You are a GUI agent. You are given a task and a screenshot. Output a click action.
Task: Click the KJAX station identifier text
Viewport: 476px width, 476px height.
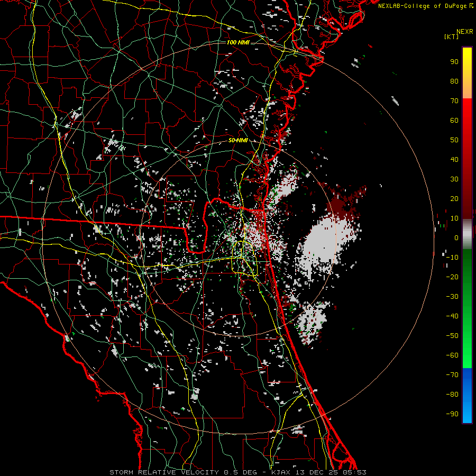click(282, 472)
